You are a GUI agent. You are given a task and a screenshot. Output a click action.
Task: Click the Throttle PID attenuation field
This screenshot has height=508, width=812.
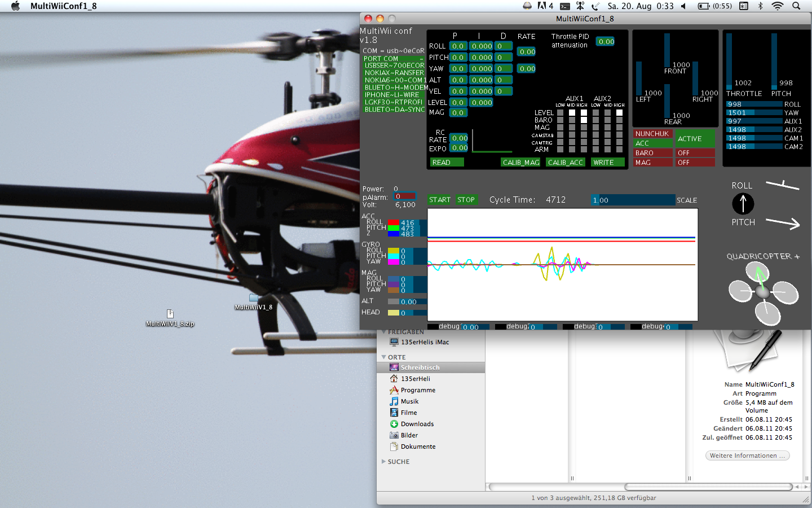coord(606,42)
